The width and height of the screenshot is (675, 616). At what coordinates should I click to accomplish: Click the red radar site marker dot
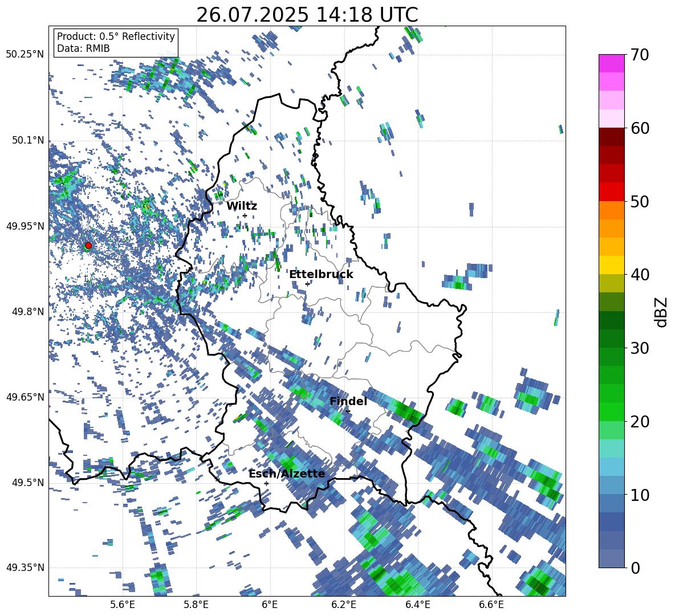pyautogui.click(x=88, y=245)
